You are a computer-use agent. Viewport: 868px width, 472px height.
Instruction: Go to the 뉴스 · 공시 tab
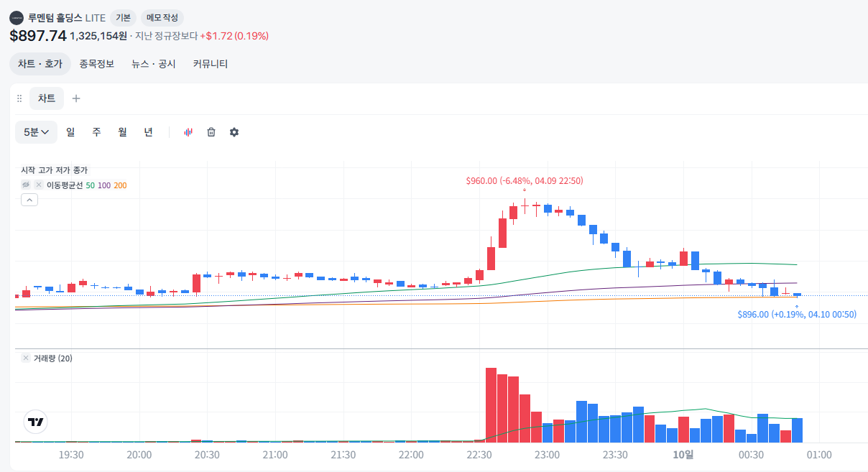point(153,64)
